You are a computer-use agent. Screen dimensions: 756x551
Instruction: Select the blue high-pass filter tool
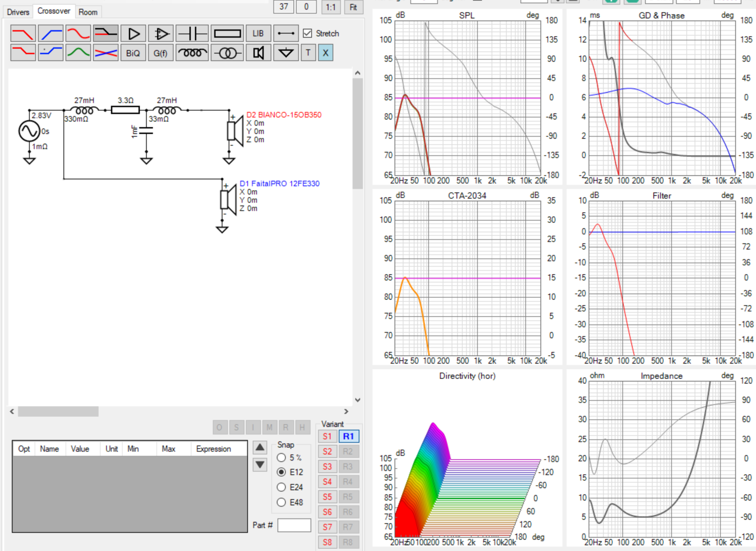coord(51,34)
